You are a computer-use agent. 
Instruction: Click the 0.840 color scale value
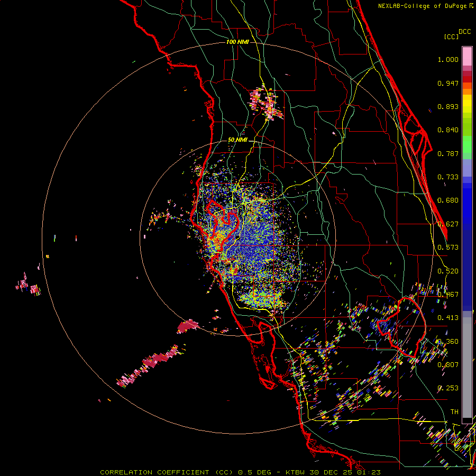click(448, 130)
